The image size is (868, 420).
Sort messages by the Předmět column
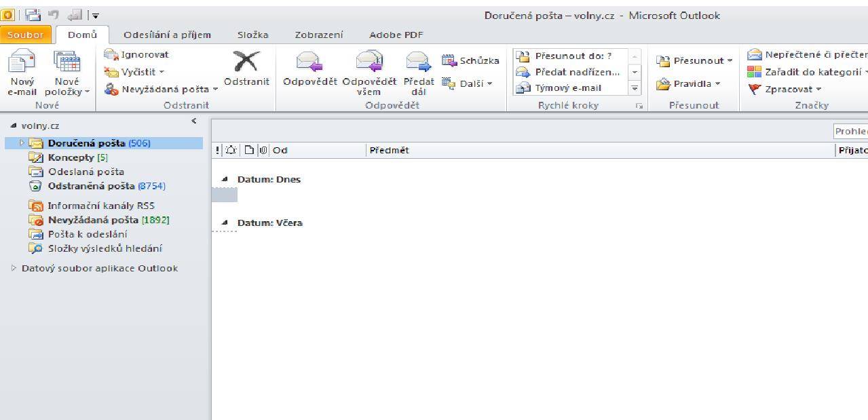pyautogui.click(x=601, y=150)
